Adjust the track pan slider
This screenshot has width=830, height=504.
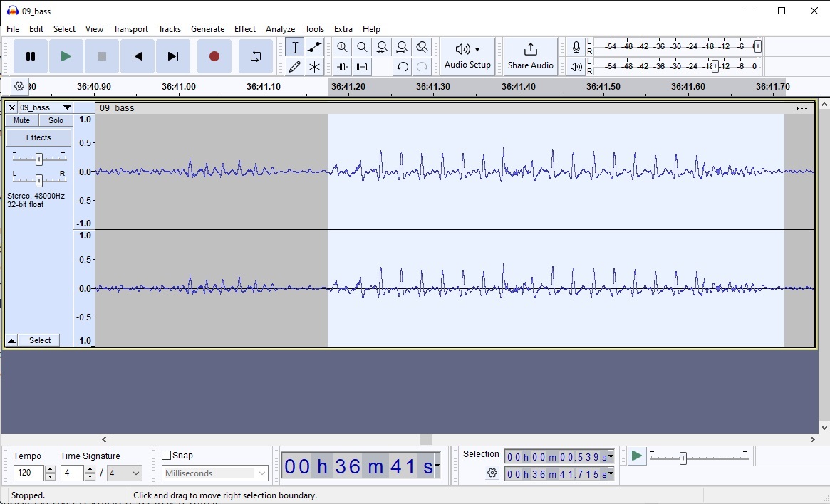38,180
